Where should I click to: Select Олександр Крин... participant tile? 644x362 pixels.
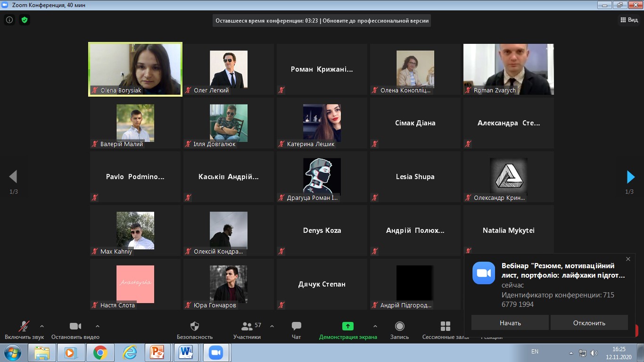[509, 177]
